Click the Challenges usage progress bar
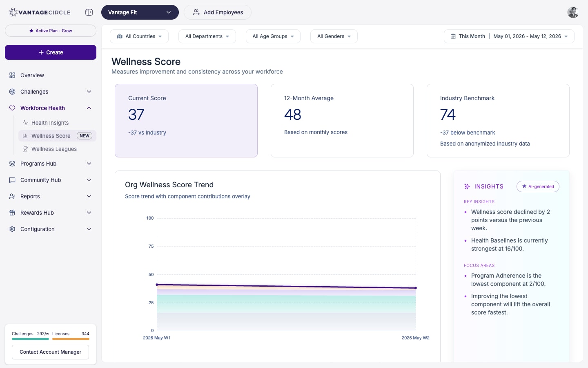This screenshot has height=368, width=588. point(30,339)
